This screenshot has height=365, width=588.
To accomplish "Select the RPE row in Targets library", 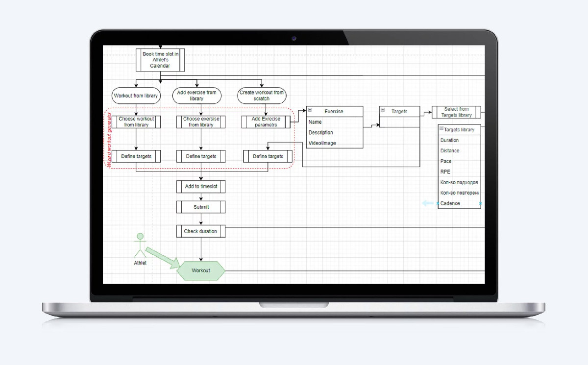I will [459, 172].
